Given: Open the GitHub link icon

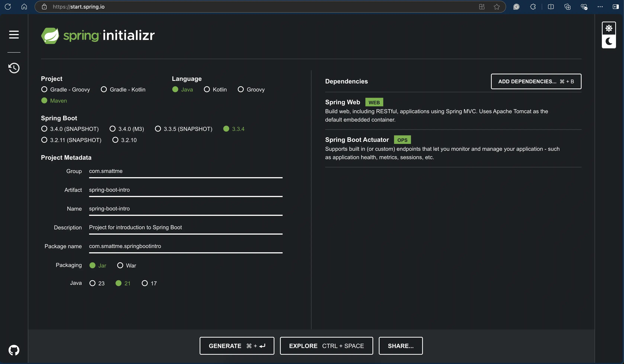Looking at the screenshot, I should click(14, 350).
